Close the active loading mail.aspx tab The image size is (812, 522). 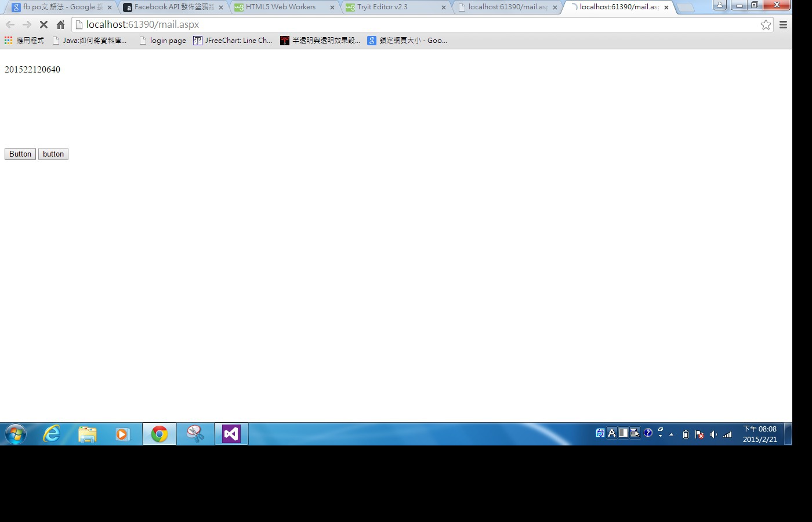click(666, 8)
